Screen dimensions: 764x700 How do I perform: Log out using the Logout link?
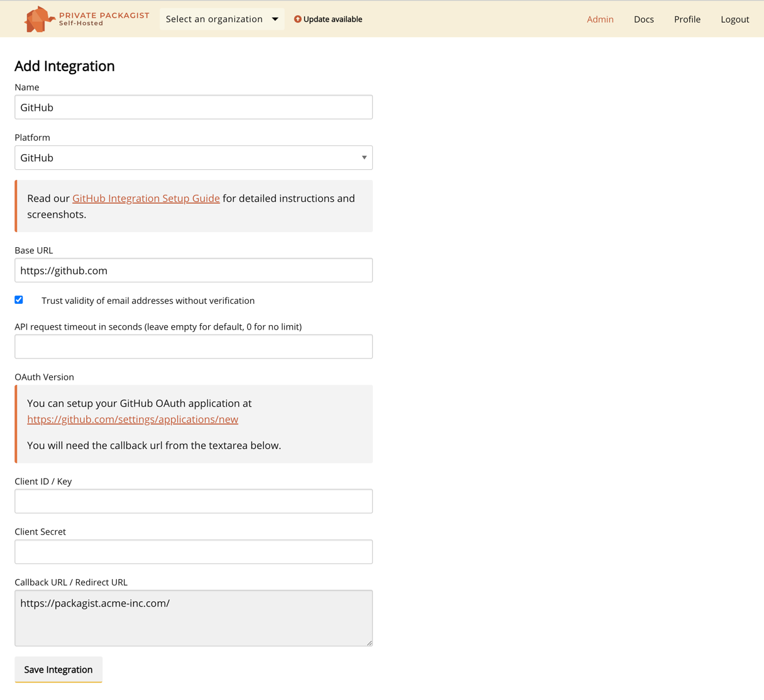click(734, 19)
